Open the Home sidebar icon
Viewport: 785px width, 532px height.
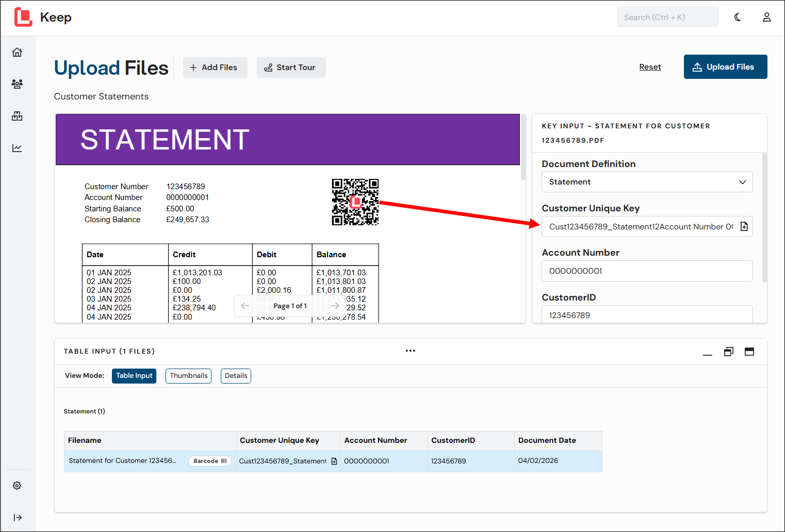[17, 52]
